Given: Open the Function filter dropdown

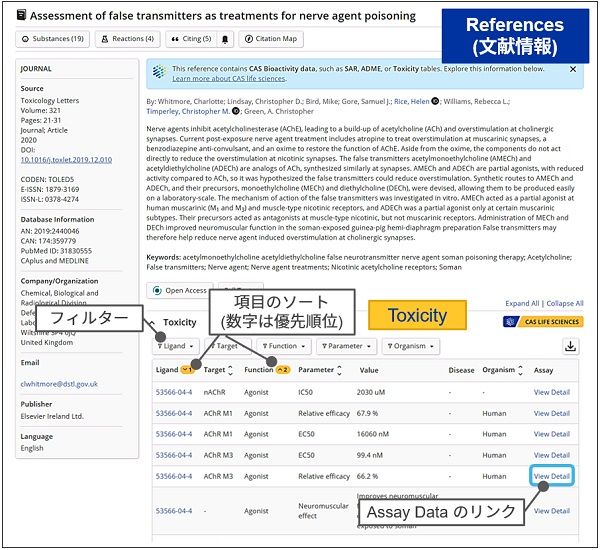Looking at the screenshot, I should tap(284, 346).
